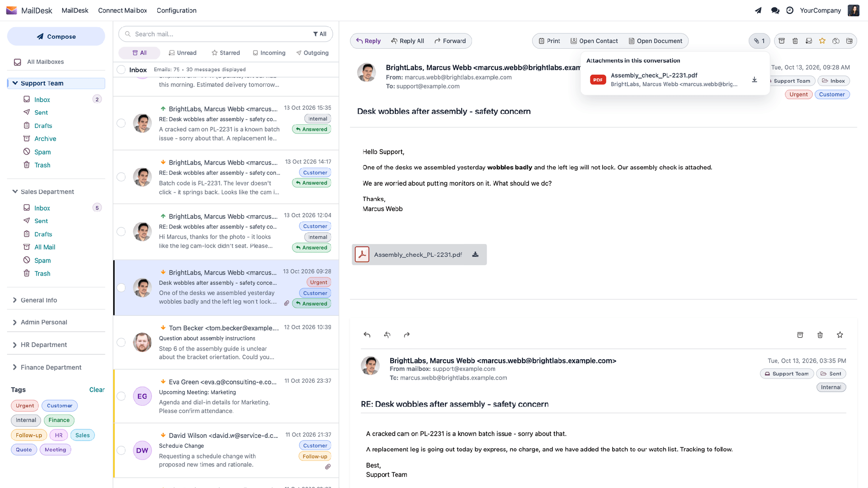This screenshot has width=868, height=488.
Task: Open the Configuration menu
Action: coord(176,10)
